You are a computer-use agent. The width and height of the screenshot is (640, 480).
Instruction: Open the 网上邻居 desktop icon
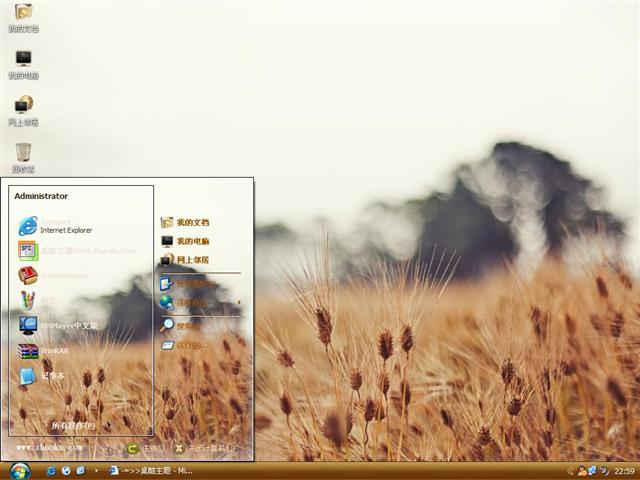click(x=23, y=111)
